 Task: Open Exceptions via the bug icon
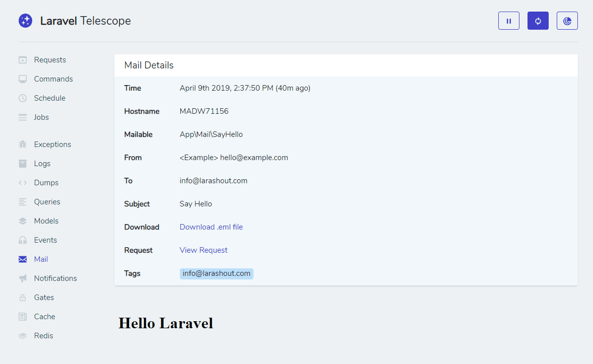click(x=22, y=144)
